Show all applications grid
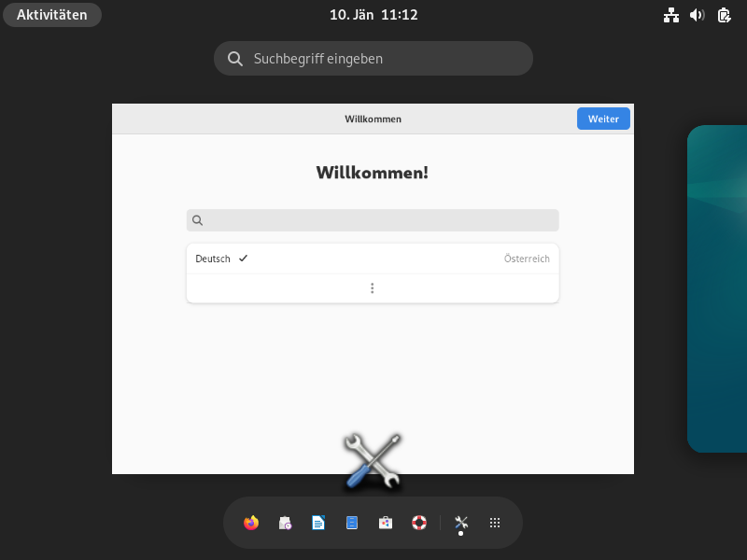The image size is (747, 560). point(495,523)
